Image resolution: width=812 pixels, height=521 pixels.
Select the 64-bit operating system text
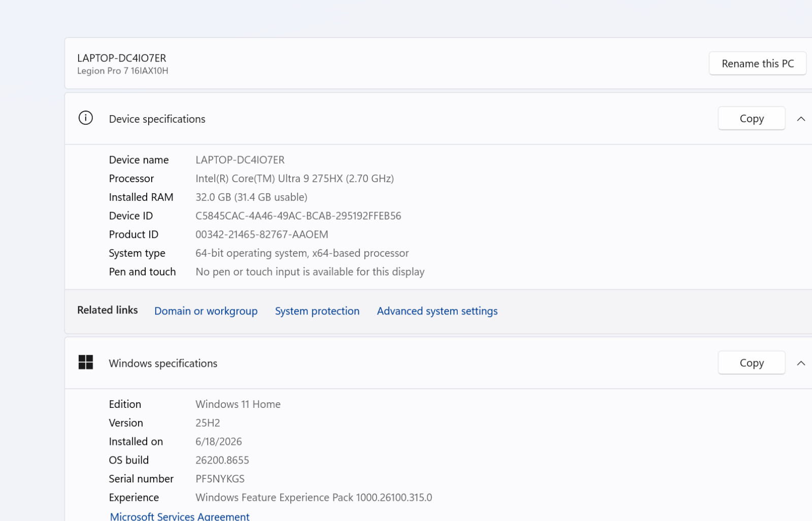302,253
